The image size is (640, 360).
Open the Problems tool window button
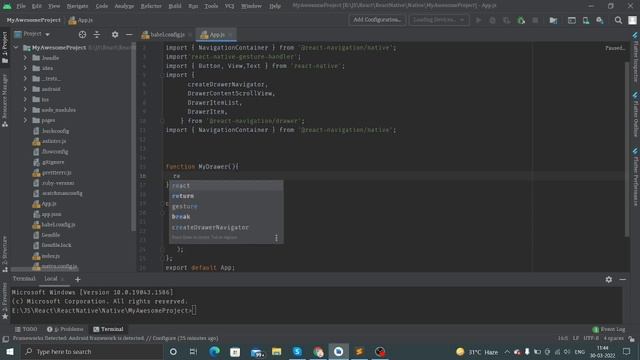(x=64, y=329)
